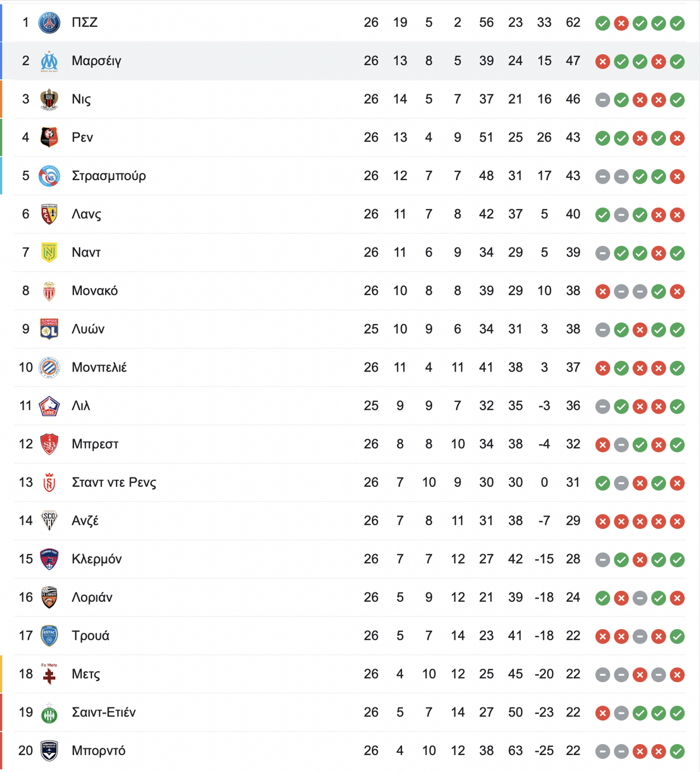Click Νις's grey draw form indicator

[603, 100]
